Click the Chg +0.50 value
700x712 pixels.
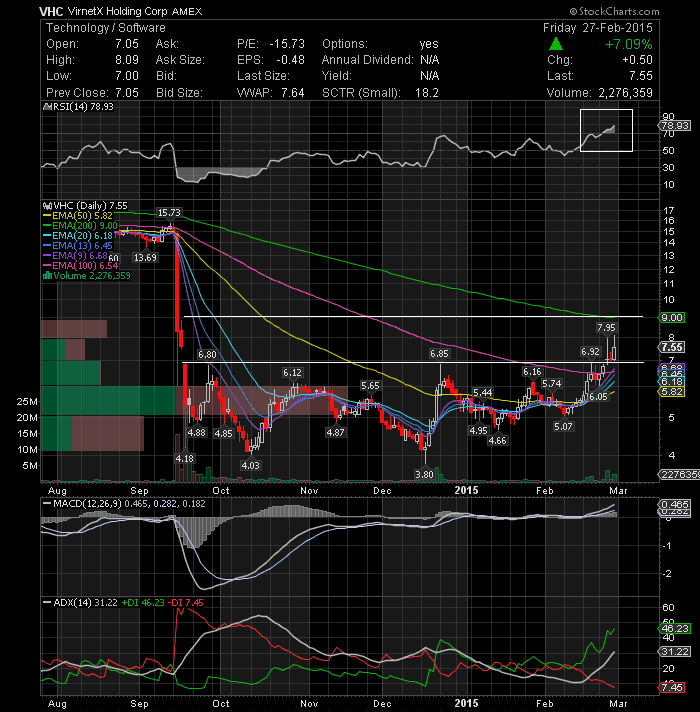click(637, 60)
